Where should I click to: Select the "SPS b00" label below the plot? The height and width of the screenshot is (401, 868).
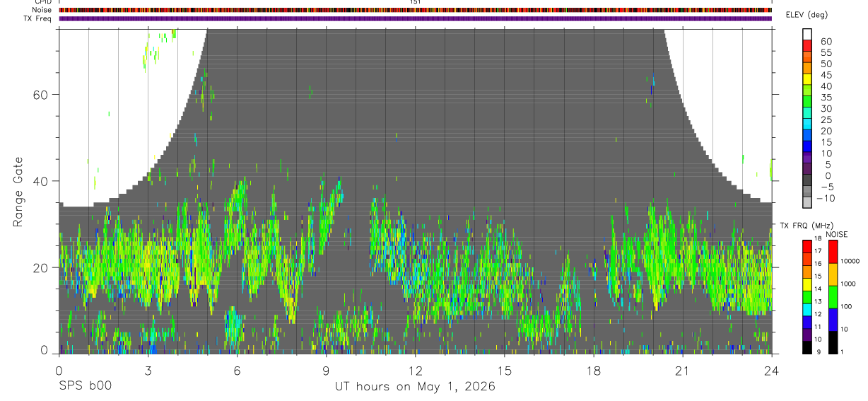(x=85, y=387)
